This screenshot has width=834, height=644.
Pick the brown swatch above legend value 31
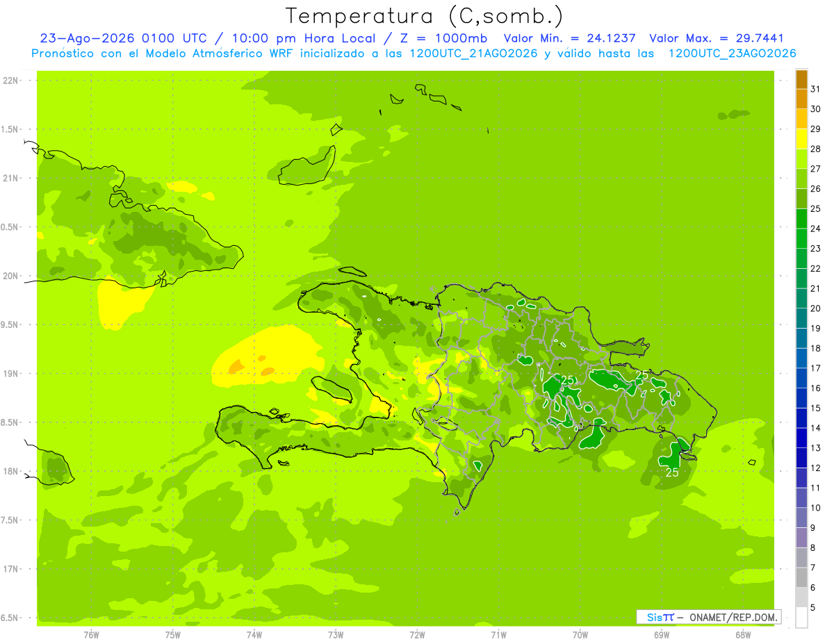(x=801, y=79)
